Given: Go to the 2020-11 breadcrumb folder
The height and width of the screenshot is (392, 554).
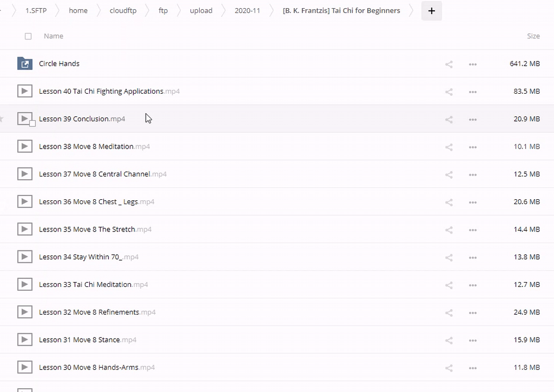Looking at the screenshot, I should click(x=247, y=11).
